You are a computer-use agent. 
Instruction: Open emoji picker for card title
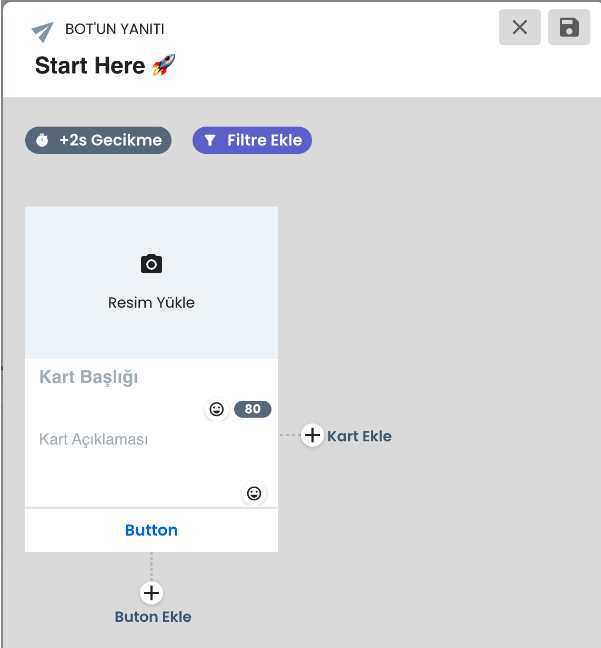[217, 409]
